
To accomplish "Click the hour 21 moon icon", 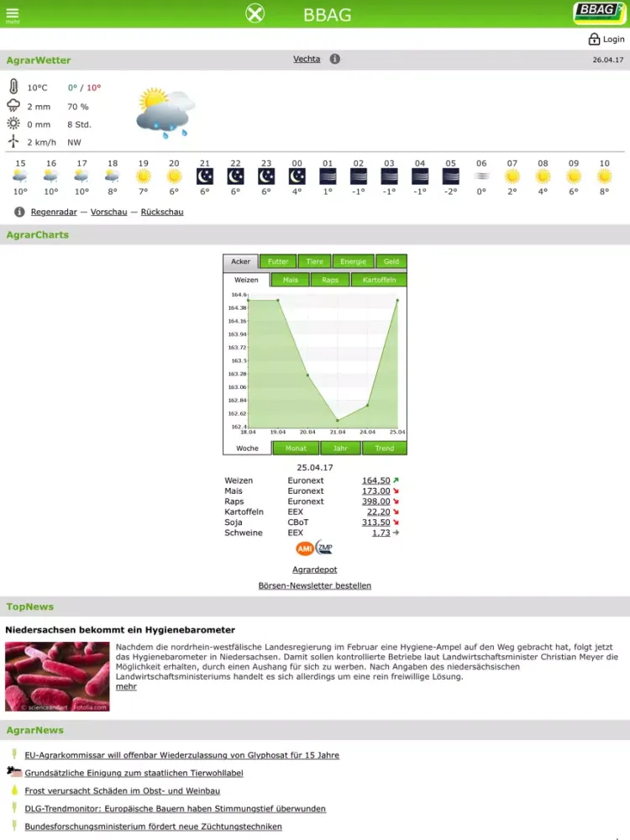I will tap(205, 176).
